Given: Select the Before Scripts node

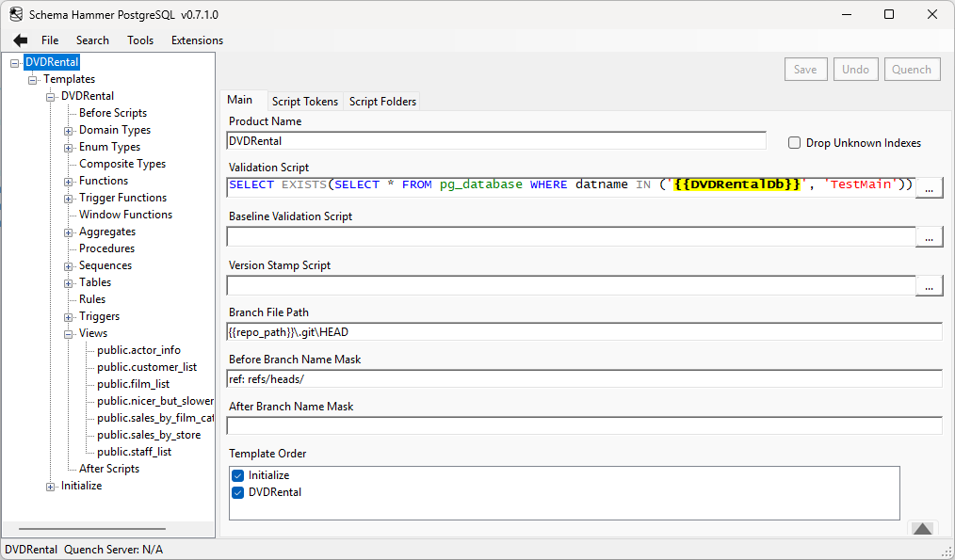Looking at the screenshot, I should pos(113,112).
